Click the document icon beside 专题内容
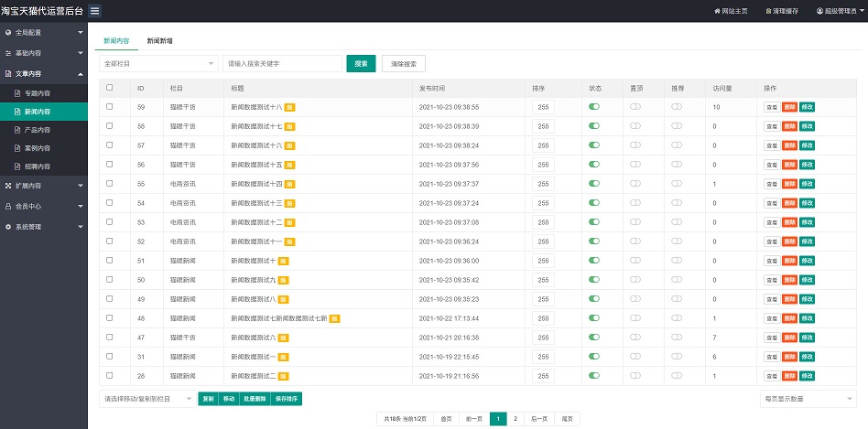 [16, 93]
